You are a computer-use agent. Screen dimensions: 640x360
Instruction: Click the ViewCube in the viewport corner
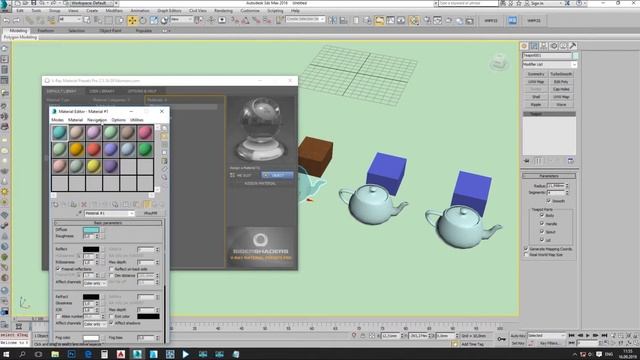[x=498, y=62]
